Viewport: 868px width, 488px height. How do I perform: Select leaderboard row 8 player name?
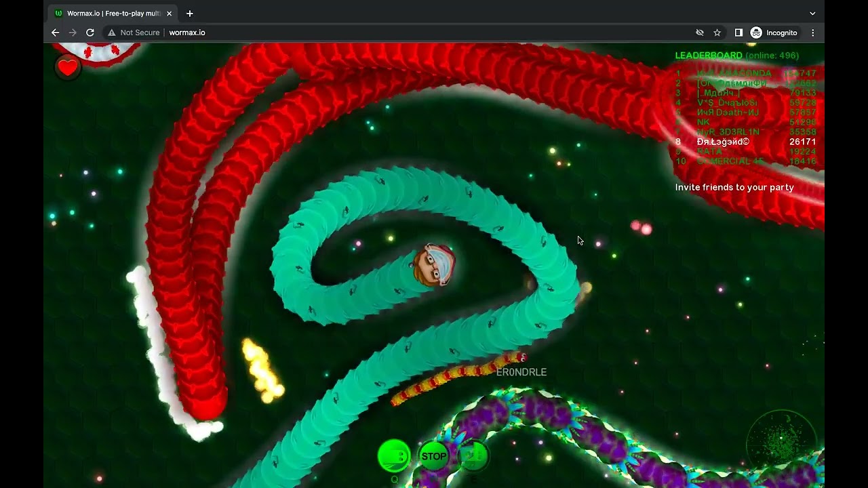click(x=723, y=142)
